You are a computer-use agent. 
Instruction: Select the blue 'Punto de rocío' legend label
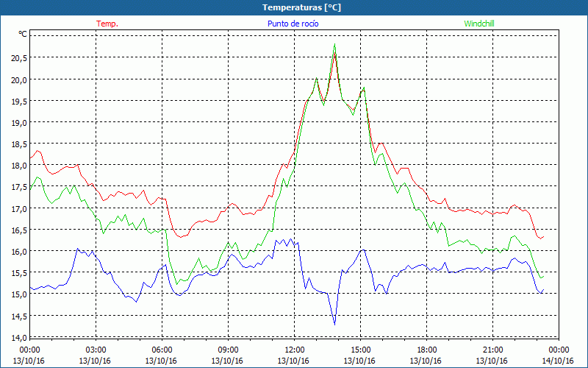coord(293,24)
